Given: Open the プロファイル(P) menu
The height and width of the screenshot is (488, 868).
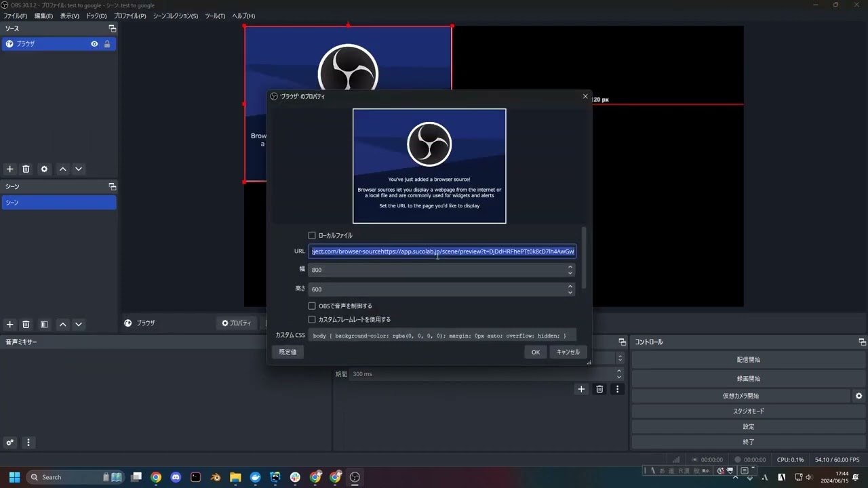Looking at the screenshot, I should [x=130, y=16].
